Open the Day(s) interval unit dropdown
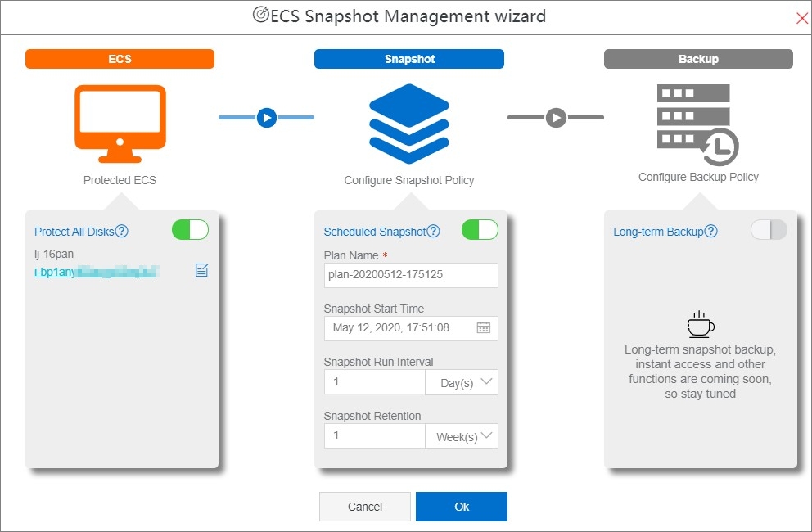812x532 pixels. pos(462,382)
